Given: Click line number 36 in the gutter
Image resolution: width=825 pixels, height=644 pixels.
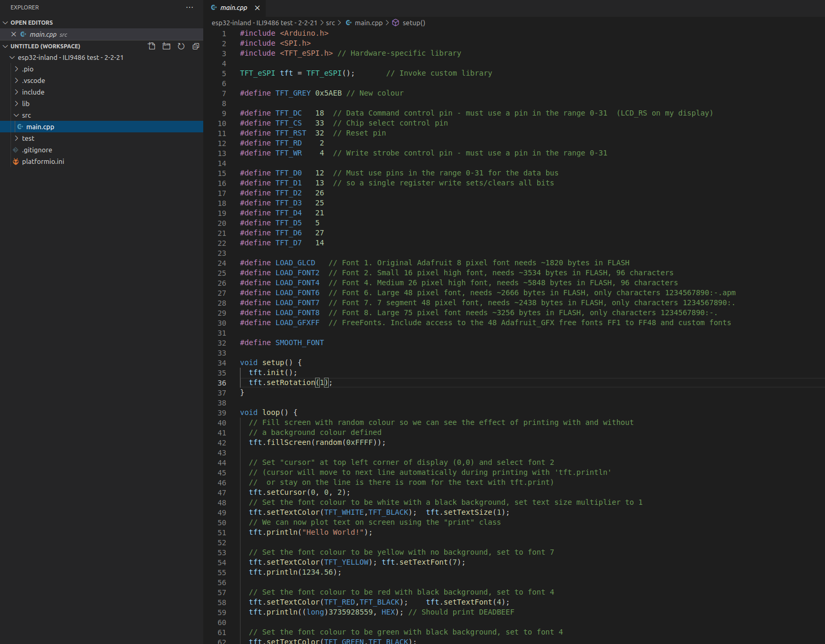Looking at the screenshot, I should point(222,383).
